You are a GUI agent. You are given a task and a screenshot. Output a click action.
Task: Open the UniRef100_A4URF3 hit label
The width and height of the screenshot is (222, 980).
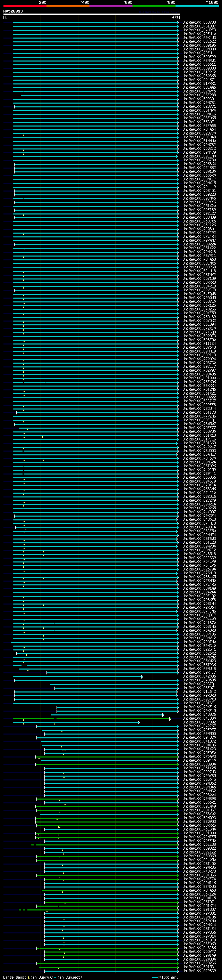[x=199, y=30]
